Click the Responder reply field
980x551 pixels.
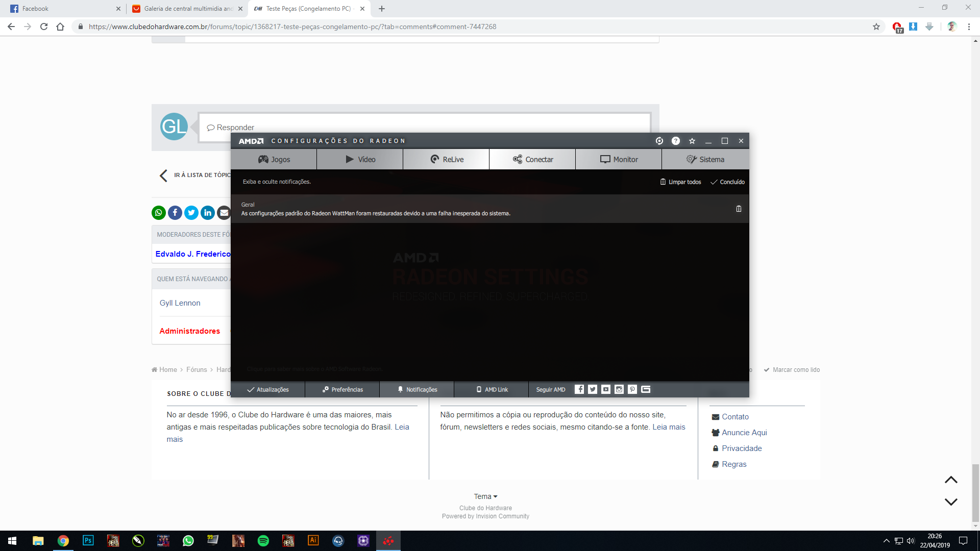425,127
